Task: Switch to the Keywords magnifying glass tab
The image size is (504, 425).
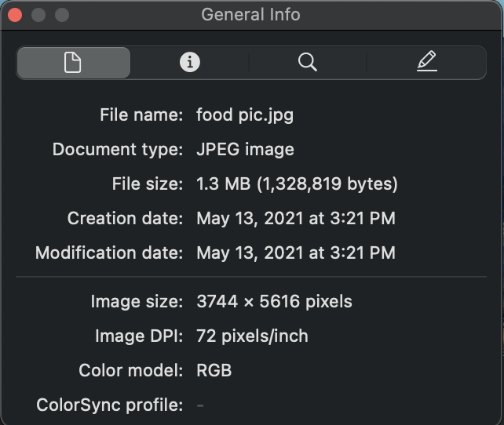Action: (308, 63)
